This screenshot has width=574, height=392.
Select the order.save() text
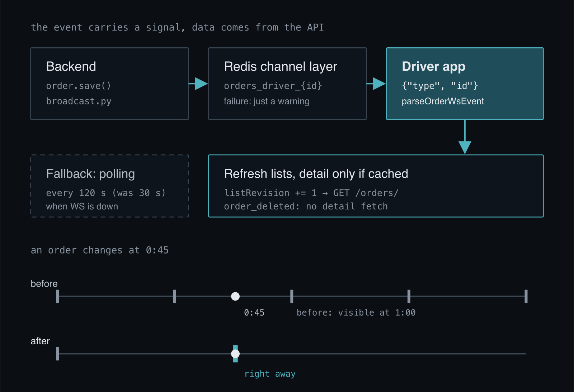(x=79, y=86)
